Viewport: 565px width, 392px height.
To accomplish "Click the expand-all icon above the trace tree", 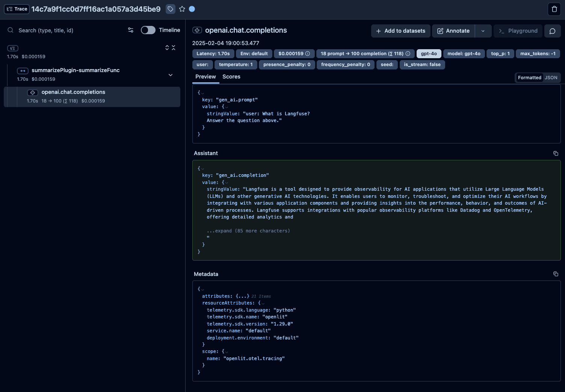I will (x=167, y=48).
